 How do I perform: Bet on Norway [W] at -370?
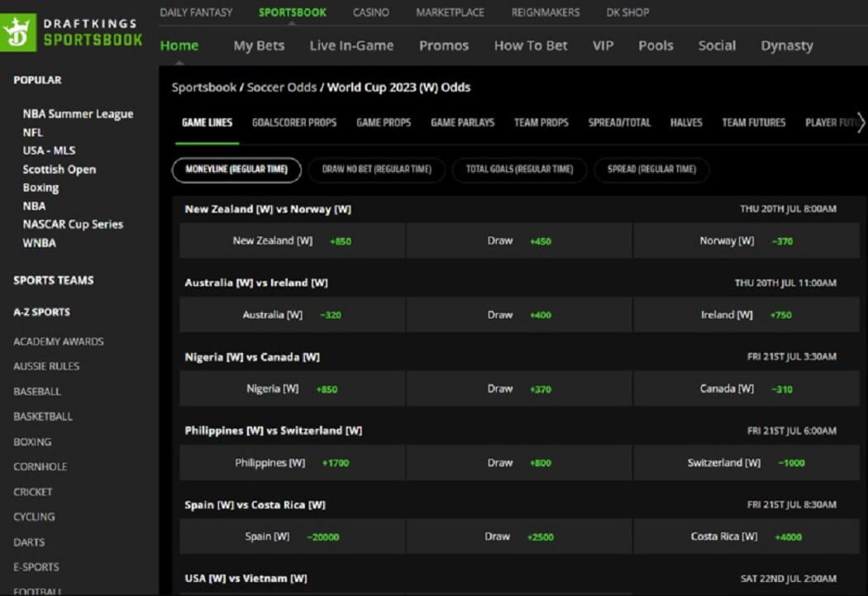(746, 241)
